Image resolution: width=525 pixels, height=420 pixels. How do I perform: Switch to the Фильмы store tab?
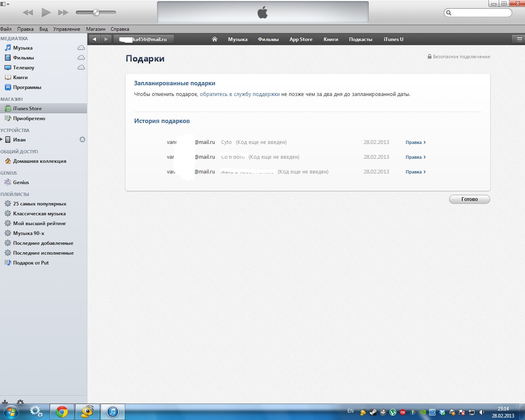click(x=268, y=39)
